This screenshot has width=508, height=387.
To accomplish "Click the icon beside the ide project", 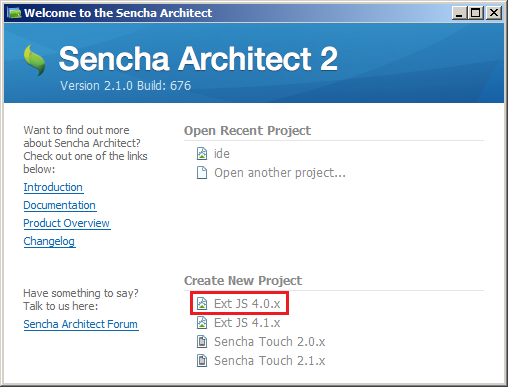I will click(x=202, y=154).
